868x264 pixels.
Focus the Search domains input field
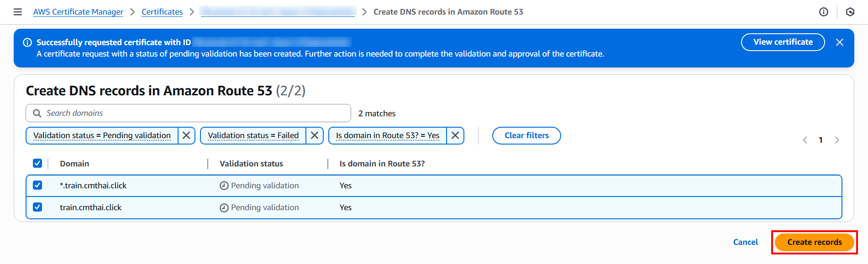[x=188, y=113]
